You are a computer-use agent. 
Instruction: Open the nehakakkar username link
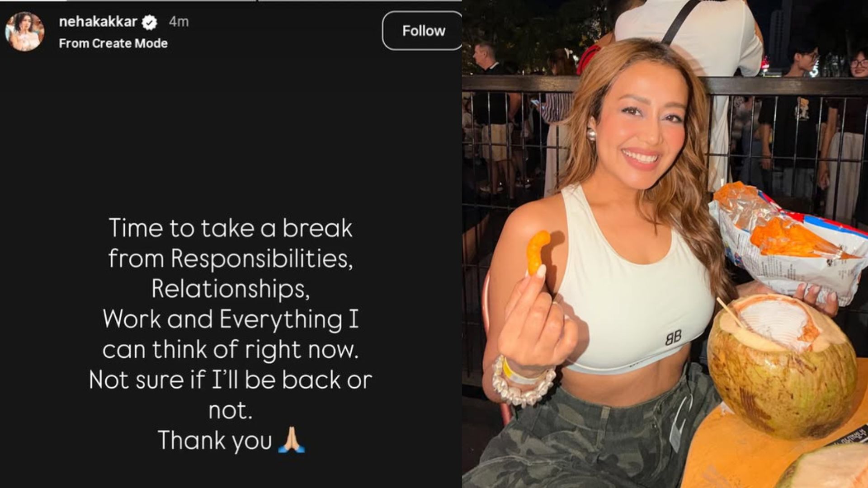98,21
